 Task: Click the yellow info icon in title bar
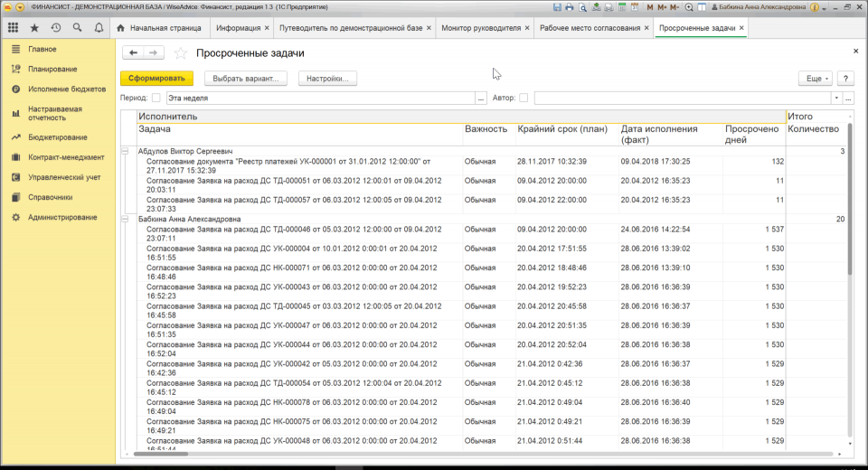[x=815, y=7]
